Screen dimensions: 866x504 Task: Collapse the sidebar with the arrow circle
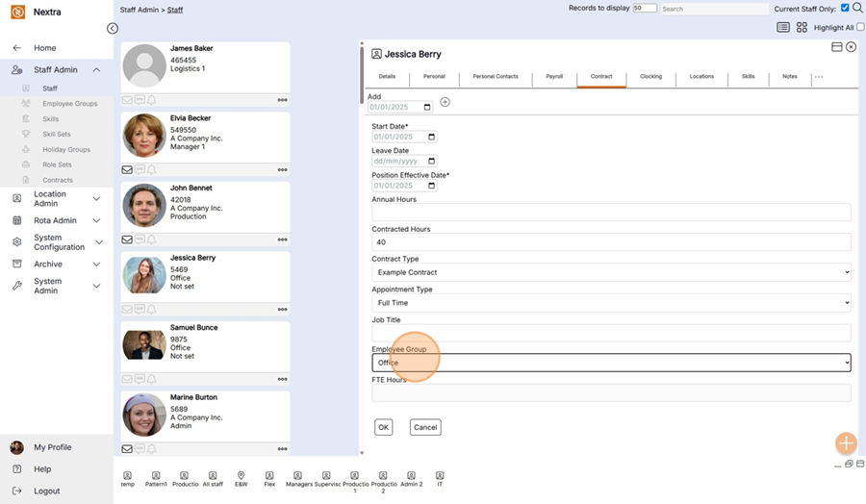click(x=113, y=28)
